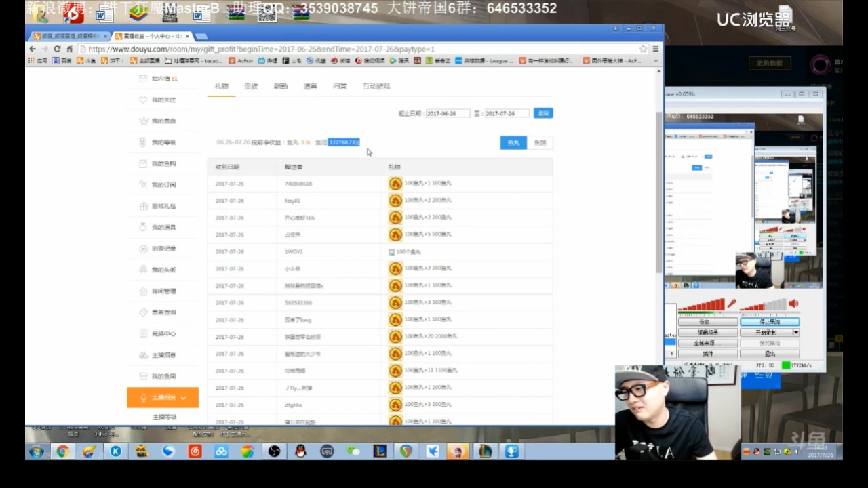Click the browser vertical scrollbar
The image size is (868, 488).
[x=659, y=192]
